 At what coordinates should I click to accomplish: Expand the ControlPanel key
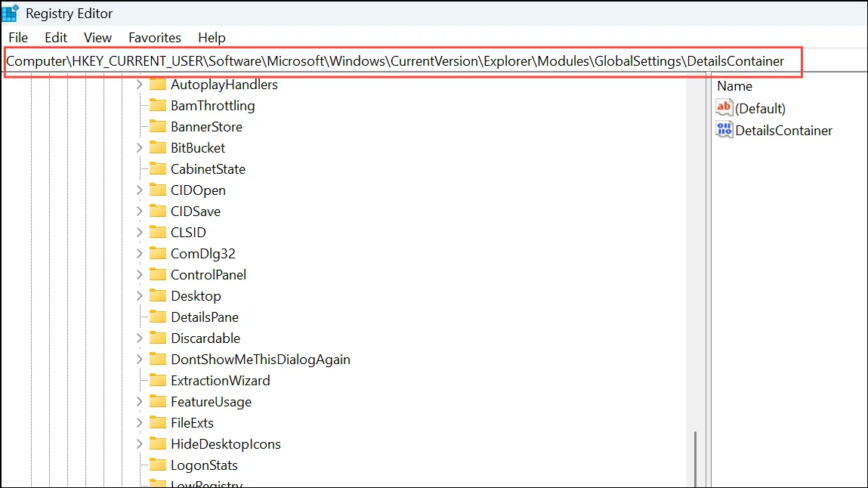140,274
